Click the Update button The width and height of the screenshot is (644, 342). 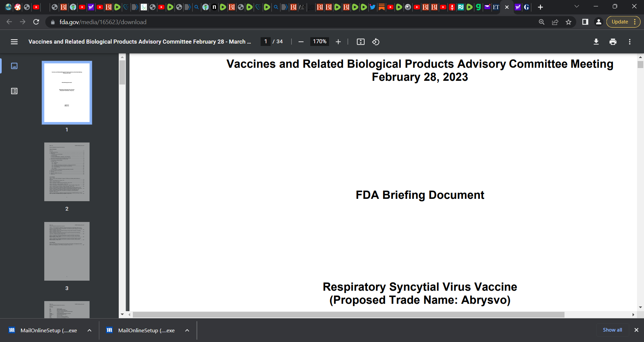620,22
